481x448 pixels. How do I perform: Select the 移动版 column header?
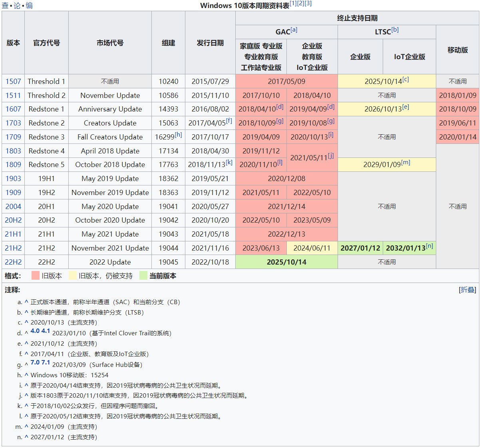[457, 50]
